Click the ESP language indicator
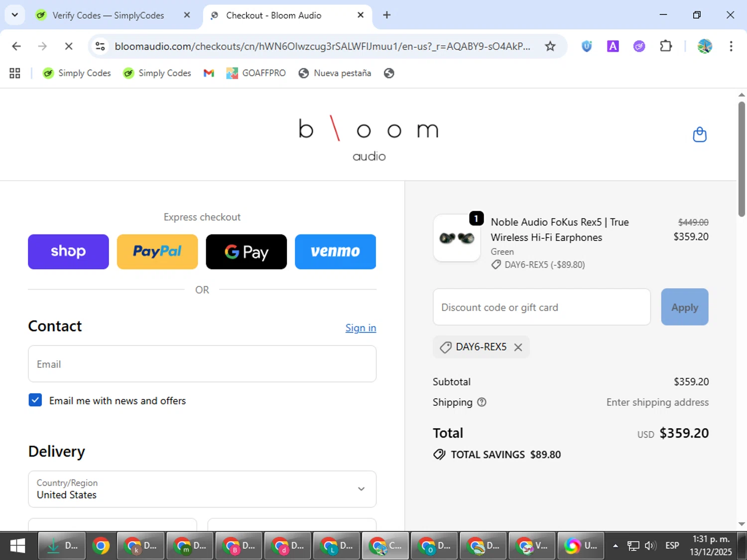 (672, 546)
